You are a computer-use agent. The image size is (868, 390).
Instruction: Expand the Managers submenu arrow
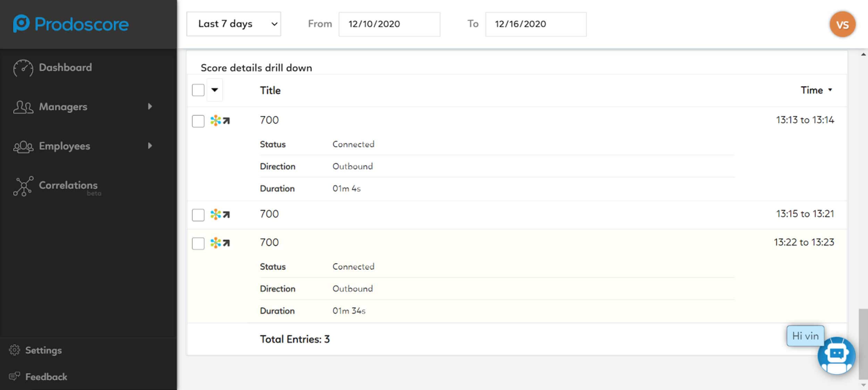click(150, 107)
